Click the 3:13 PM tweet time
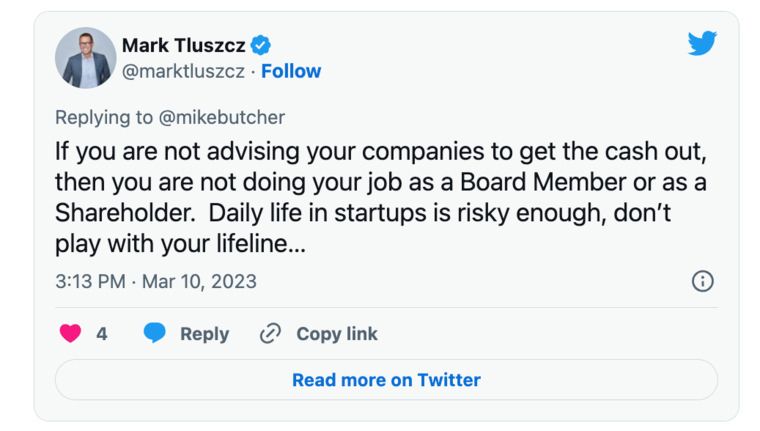This screenshot has height=431, width=760. point(90,282)
